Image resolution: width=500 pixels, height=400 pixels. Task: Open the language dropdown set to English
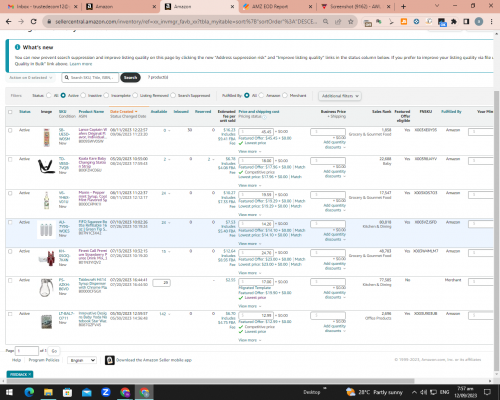click(82, 360)
